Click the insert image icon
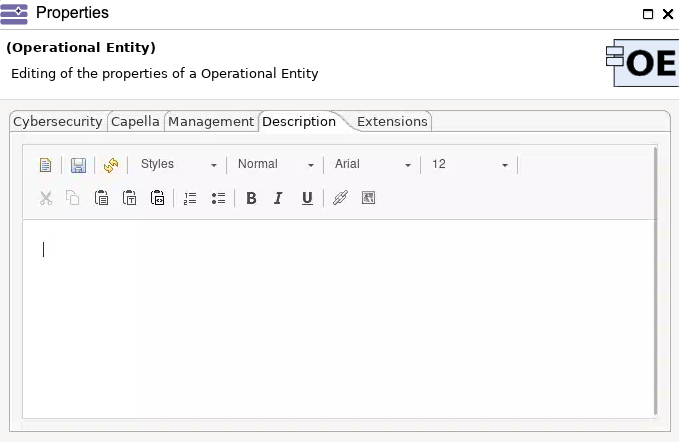The image size is (679, 442). (368, 198)
